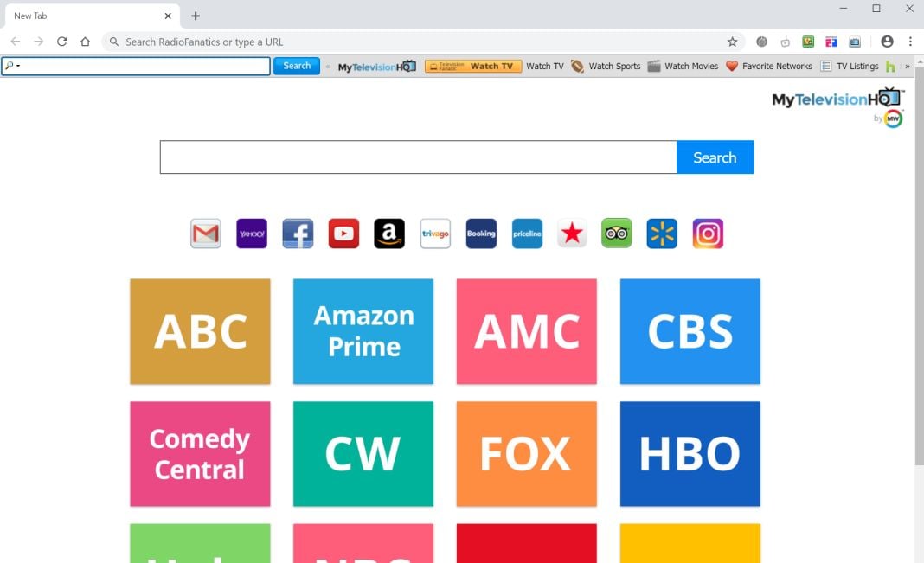Image resolution: width=924 pixels, height=563 pixels.
Task: Click the large blue Search button
Action: tap(715, 157)
